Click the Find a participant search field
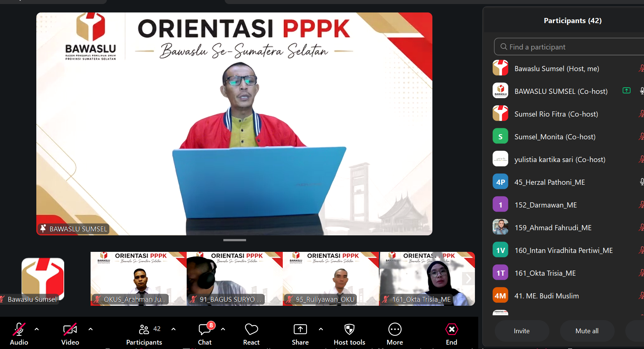Screen dimensions: 644x349 (569, 47)
